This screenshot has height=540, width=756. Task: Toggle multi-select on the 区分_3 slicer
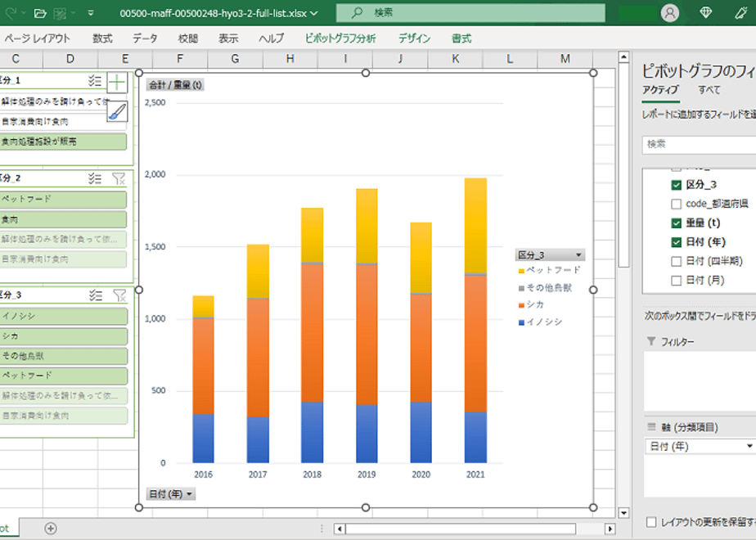click(x=96, y=295)
